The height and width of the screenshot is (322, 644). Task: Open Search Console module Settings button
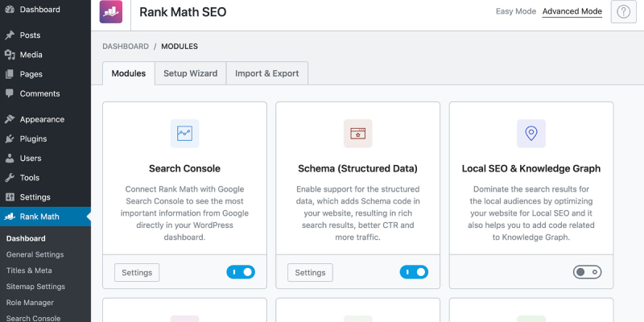[137, 272]
